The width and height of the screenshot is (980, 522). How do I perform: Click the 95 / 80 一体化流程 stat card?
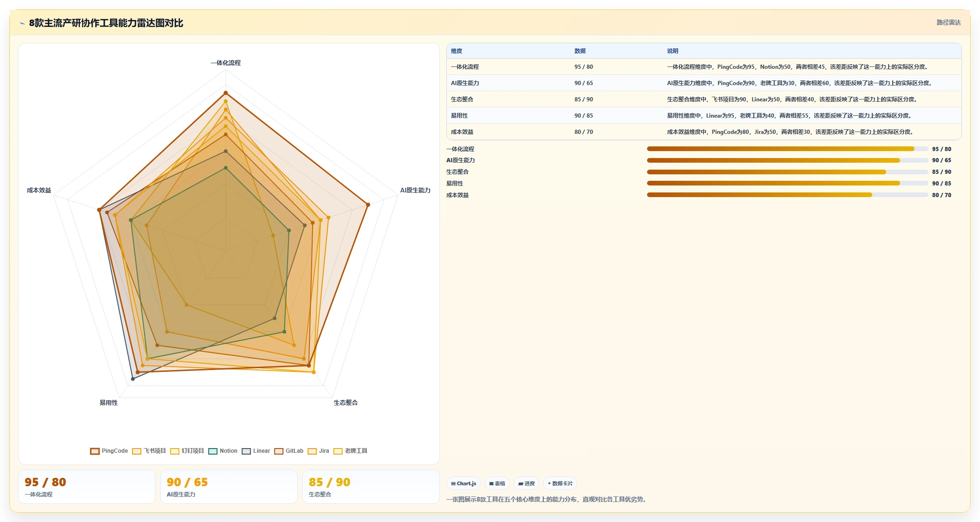87,487
